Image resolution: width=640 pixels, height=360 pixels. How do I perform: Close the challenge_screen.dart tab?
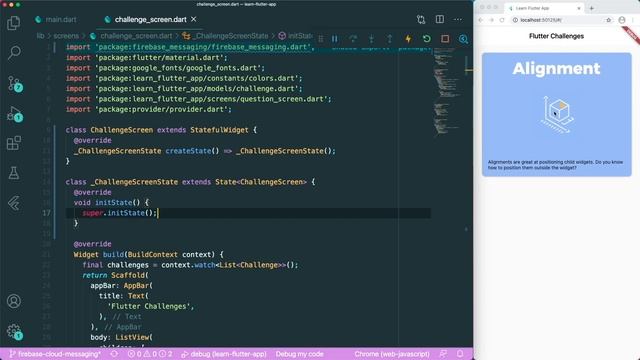194,19
